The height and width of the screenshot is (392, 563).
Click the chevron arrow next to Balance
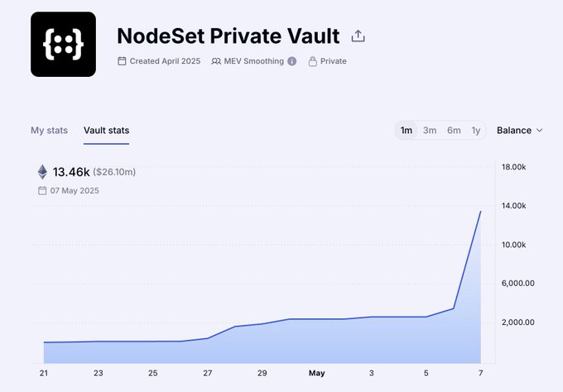(x=540, y=131)
